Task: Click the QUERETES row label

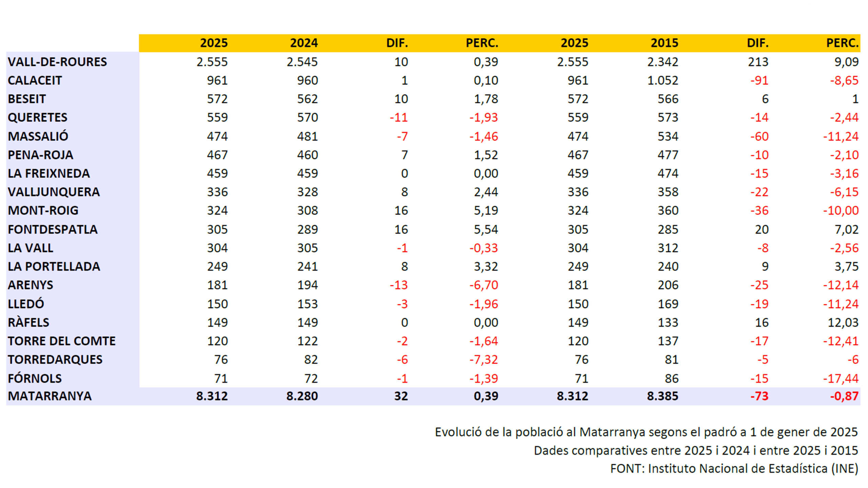Action: pos(38,117)
